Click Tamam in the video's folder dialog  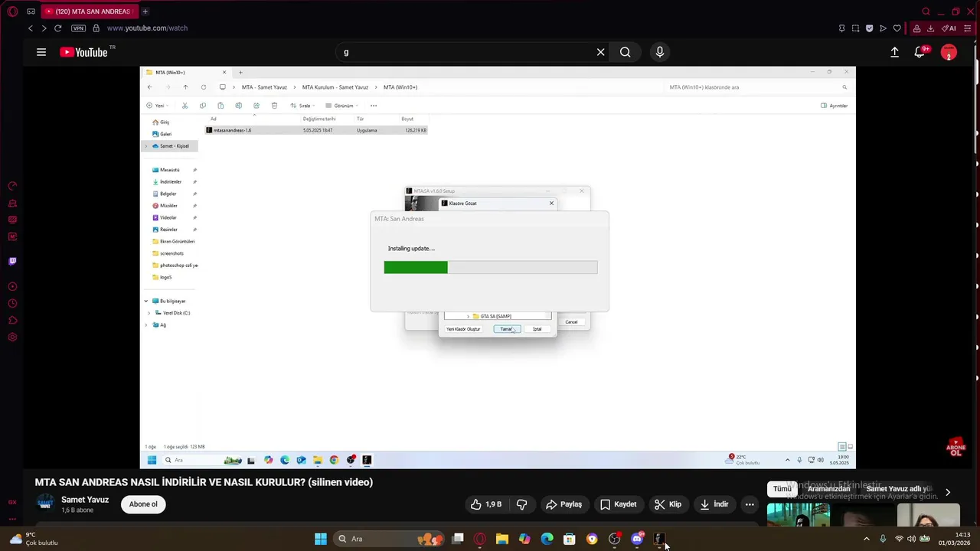(x=506, y=329)
